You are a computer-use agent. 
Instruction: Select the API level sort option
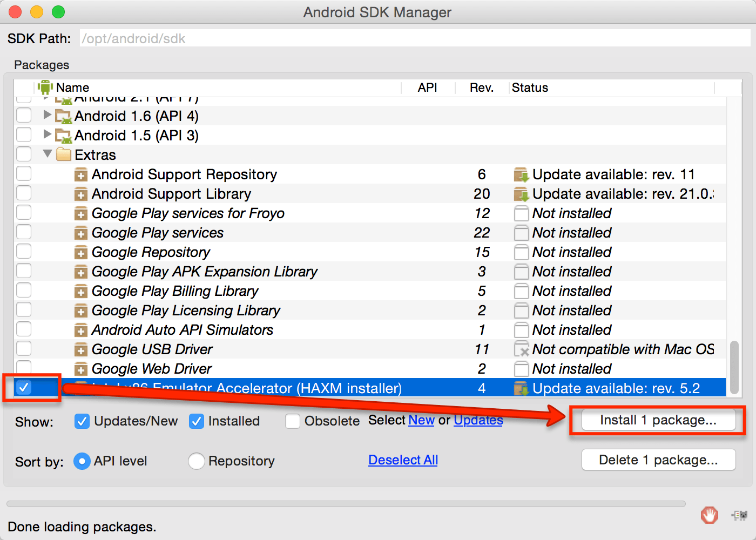[82, 461]
